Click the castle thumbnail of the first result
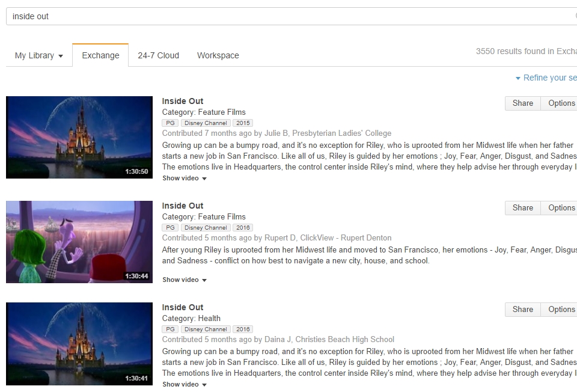This screenshot has height=392, width=577. pyautogui.click(x=79, y=137)
